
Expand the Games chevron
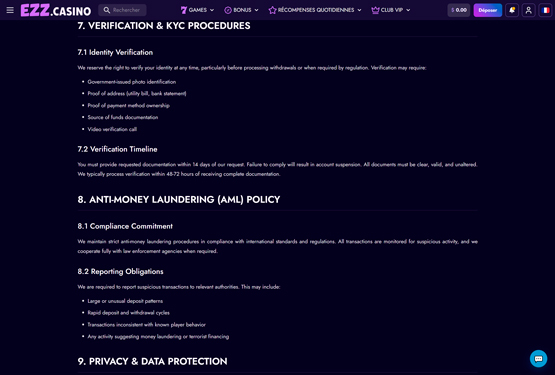[212, 10]
